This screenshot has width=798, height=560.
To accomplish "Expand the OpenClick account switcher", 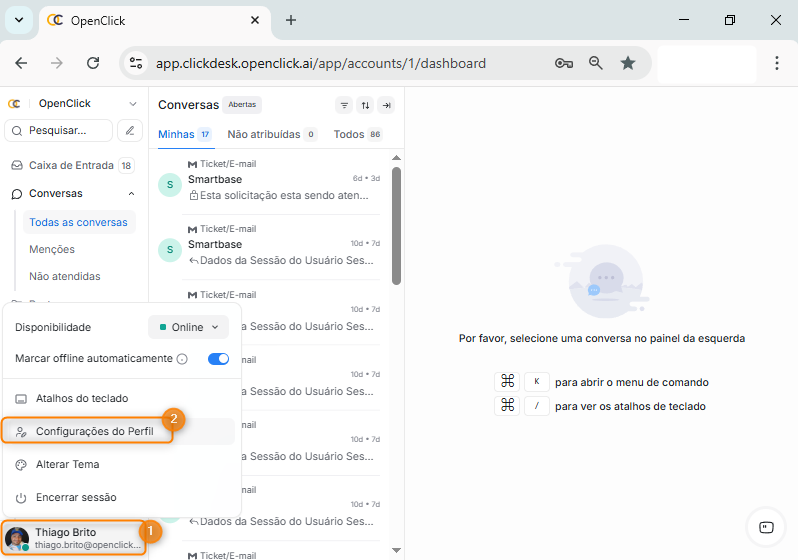I will 133,104.
